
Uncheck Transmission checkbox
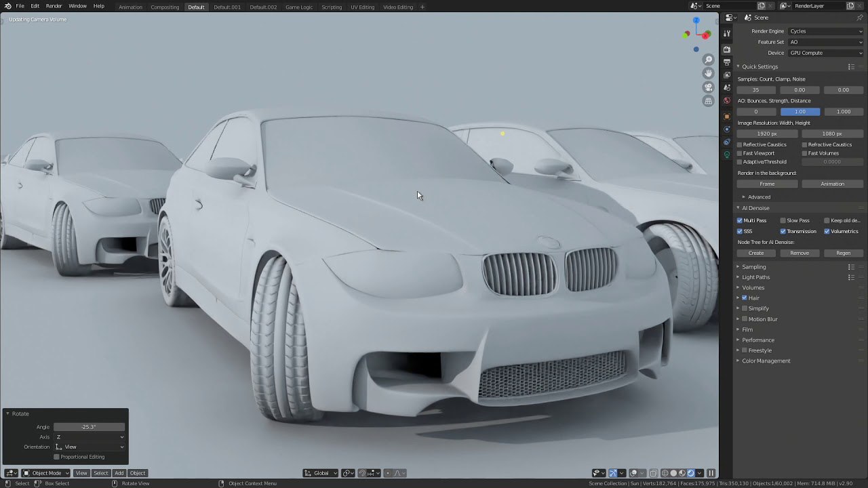(x=783, y=231)
